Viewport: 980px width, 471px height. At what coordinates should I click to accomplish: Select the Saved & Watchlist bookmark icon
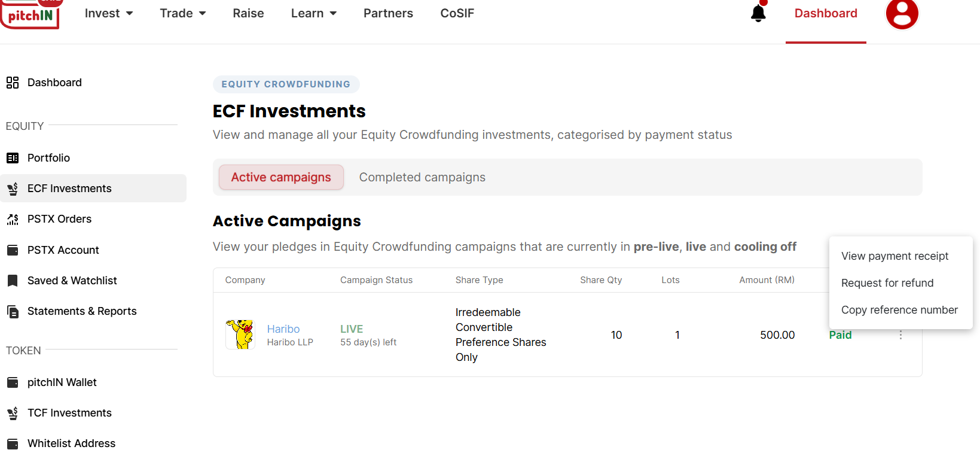tap(13, 281)
